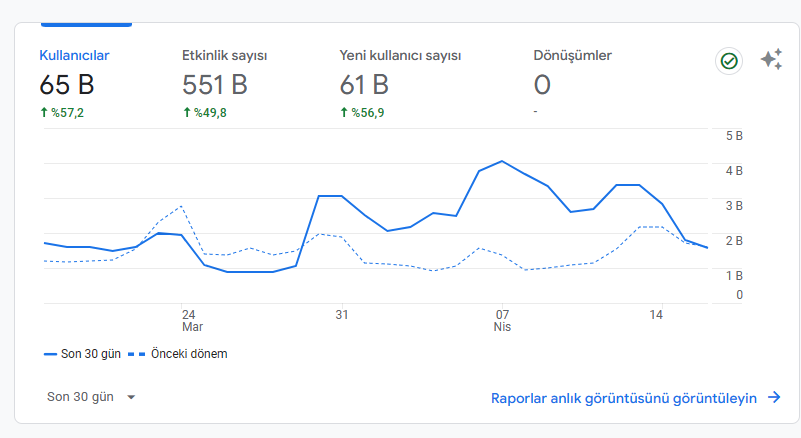Viewport: 801px width, 438px height.
Task: Click the 24 Mar date axis label
Action: point(192,320)
